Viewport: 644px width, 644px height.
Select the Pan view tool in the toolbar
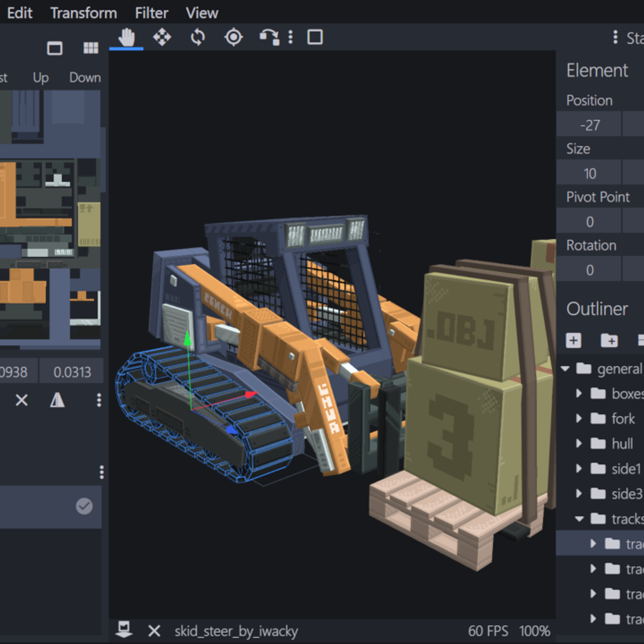tap(126, 37)
